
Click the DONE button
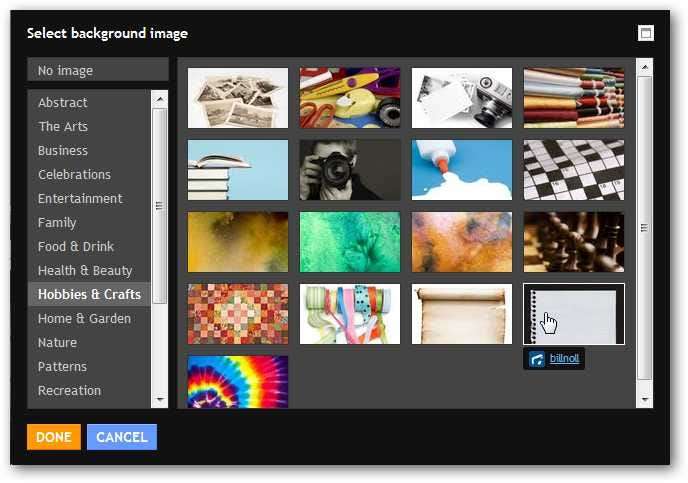pos(54,437)
